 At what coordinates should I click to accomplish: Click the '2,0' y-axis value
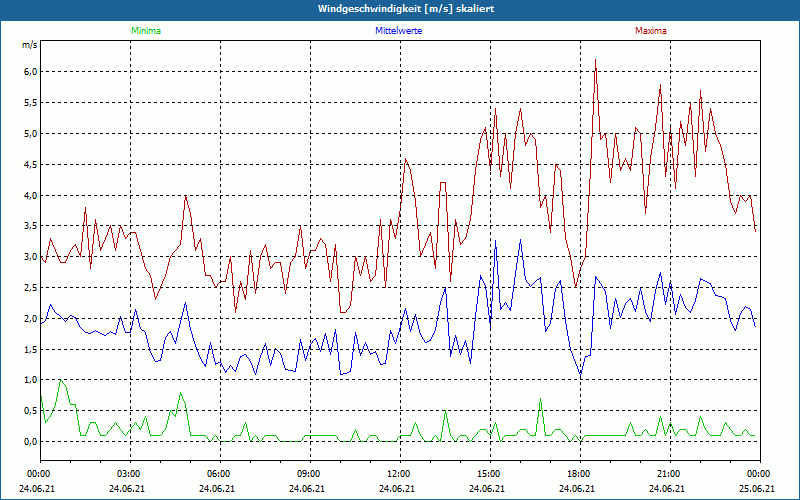pos(31,318)
